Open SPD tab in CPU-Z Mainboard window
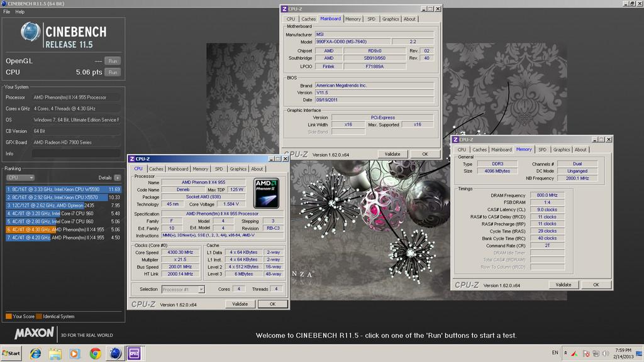 pos(371,19)
